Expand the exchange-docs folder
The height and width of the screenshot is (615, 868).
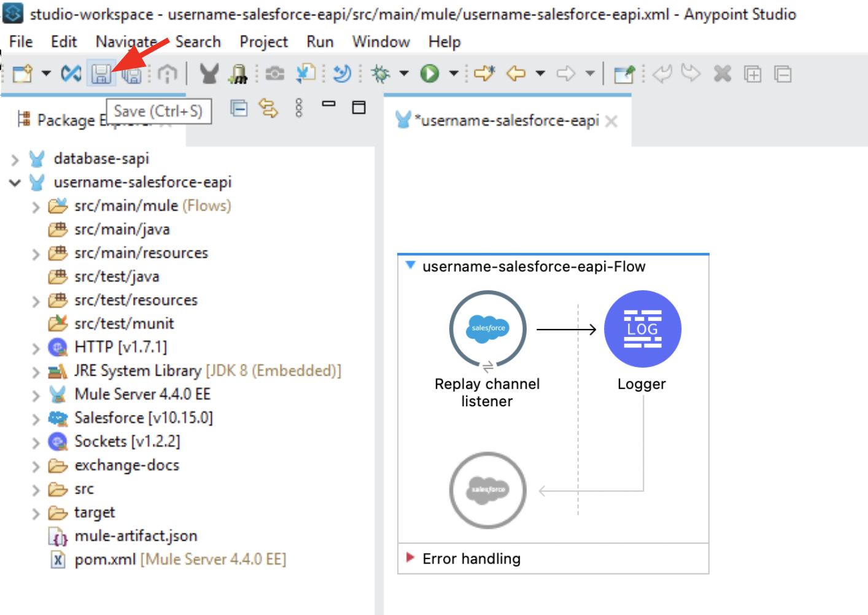point(36,466)
